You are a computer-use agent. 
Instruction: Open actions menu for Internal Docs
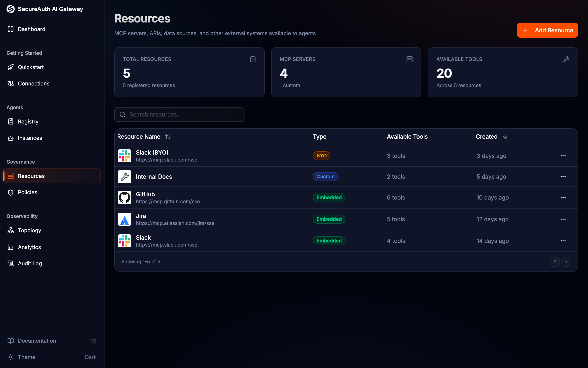click(x=563, y=176)
